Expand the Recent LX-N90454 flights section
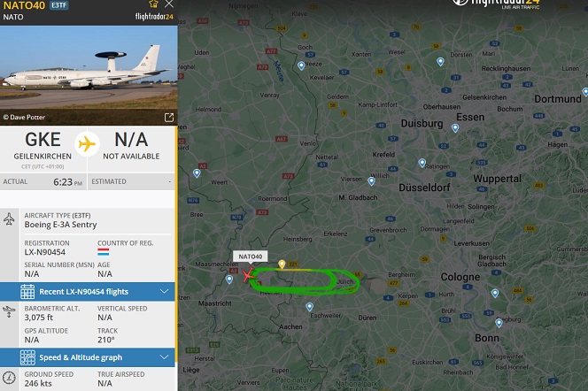Viewport: 588px width, 391px height. (88, 292)
